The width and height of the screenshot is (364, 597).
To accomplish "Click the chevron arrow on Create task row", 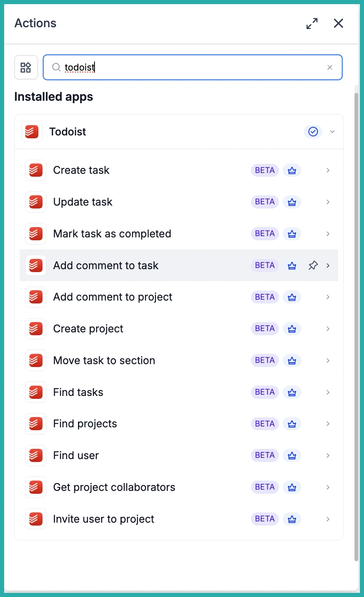I will point(328,170).
